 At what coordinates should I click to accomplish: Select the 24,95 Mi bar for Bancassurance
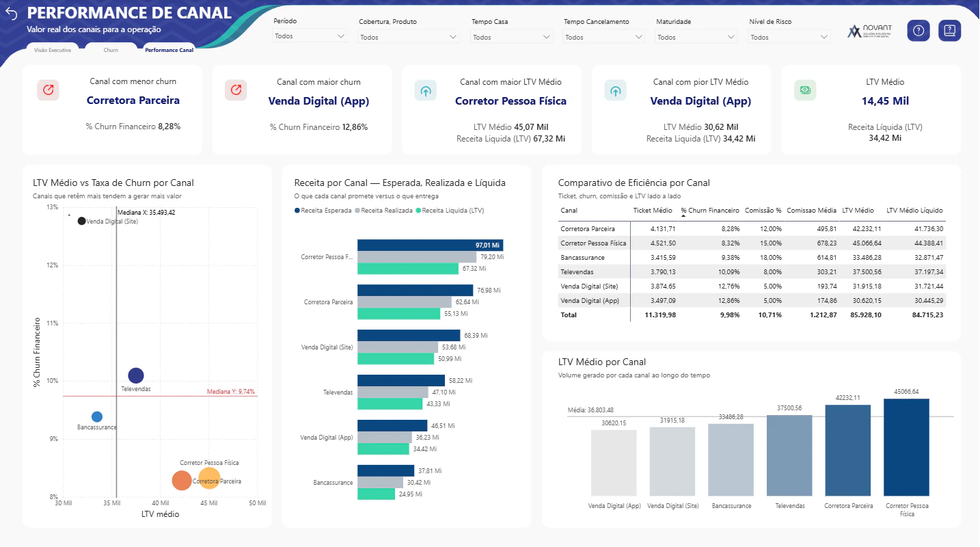[377, 494]
